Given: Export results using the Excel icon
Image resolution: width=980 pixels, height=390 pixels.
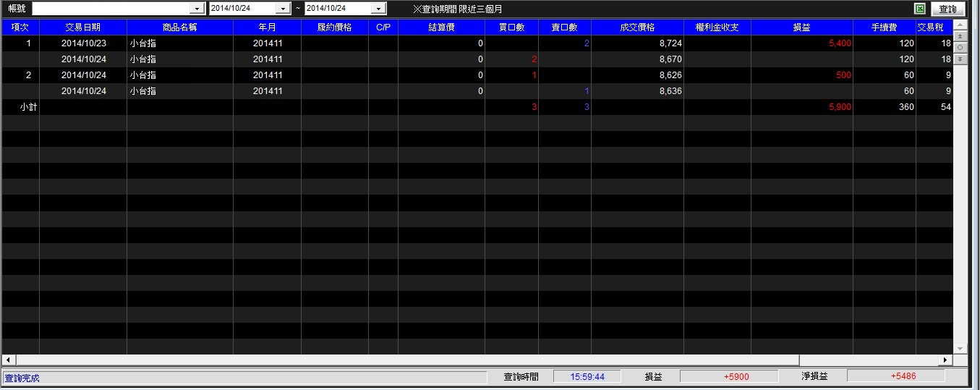Looking at the screenshot, I should point(920,9).
